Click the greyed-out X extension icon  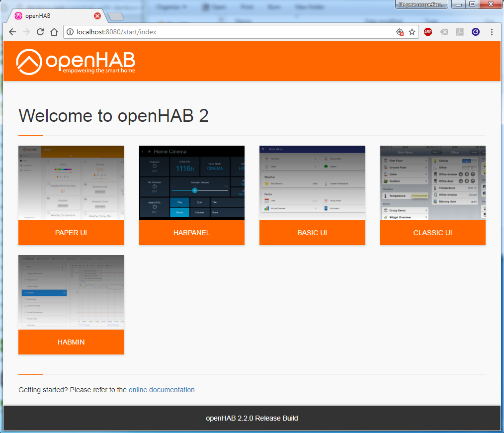point(444,32)
